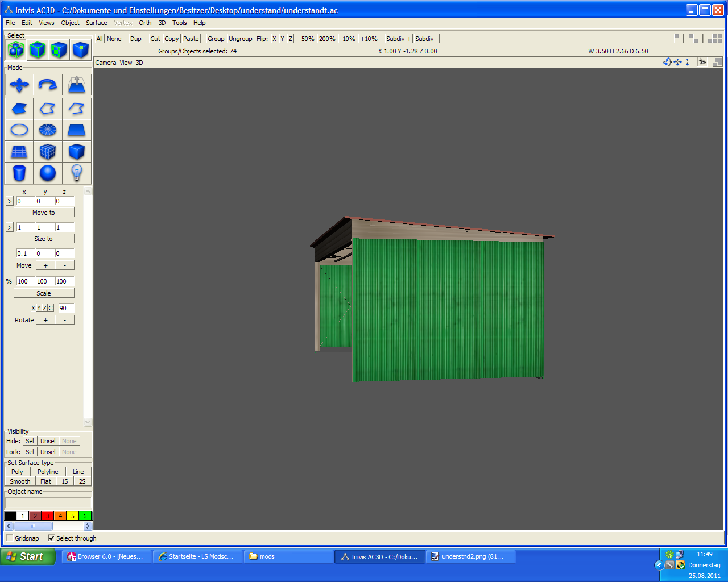Set surface type to Polyline
Viewport: 728px width, 582px height.
[x=48, y=472]
